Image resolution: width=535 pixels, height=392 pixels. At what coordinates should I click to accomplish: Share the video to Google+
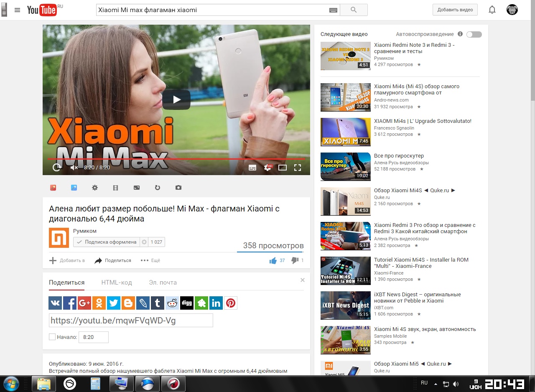(x=84, y=303)
